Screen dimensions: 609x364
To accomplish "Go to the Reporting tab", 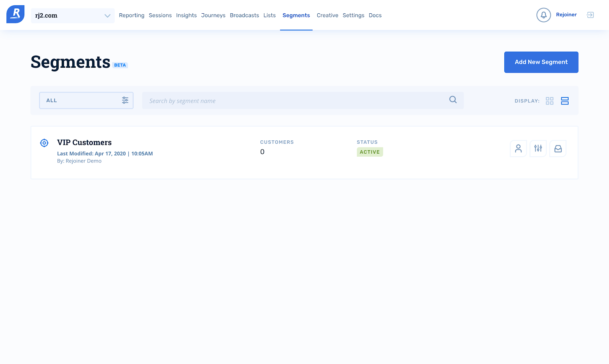I will click(132, 15).
